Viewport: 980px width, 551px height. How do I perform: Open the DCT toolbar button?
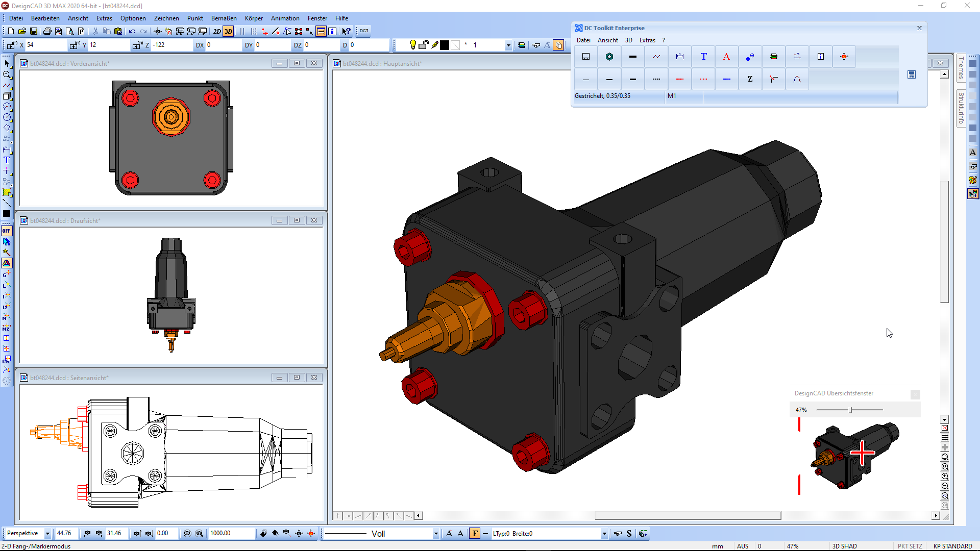point(364,31)
